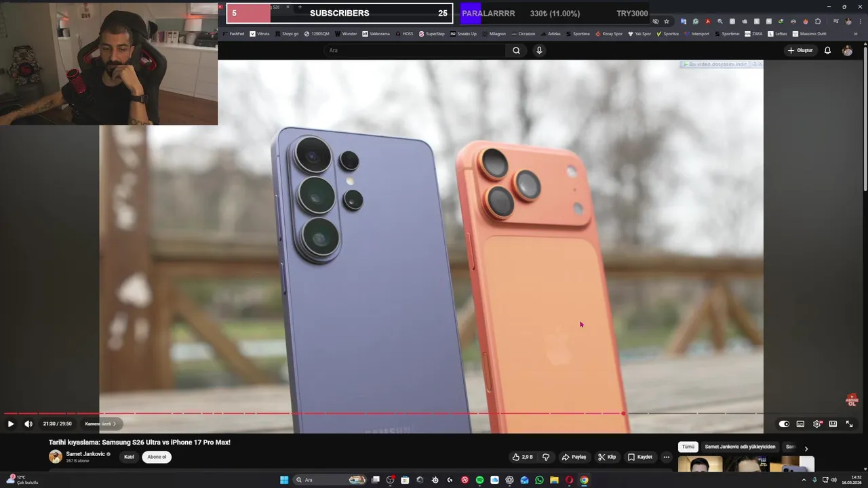Show hidden system tray icons
Viewport: 868px width, 488px height.
[804, 480]
